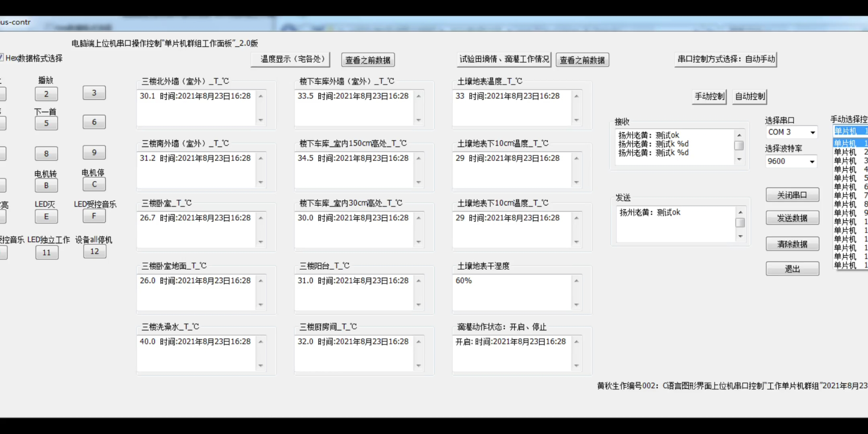
Task: Expand the 选择波特率 9600 dropdown
Action: coord(812,161)
